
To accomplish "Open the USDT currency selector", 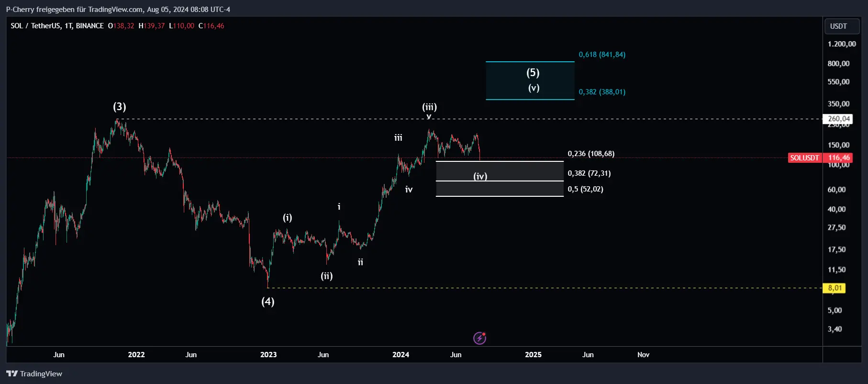I will pyautogui.click(x=842, y=26).
